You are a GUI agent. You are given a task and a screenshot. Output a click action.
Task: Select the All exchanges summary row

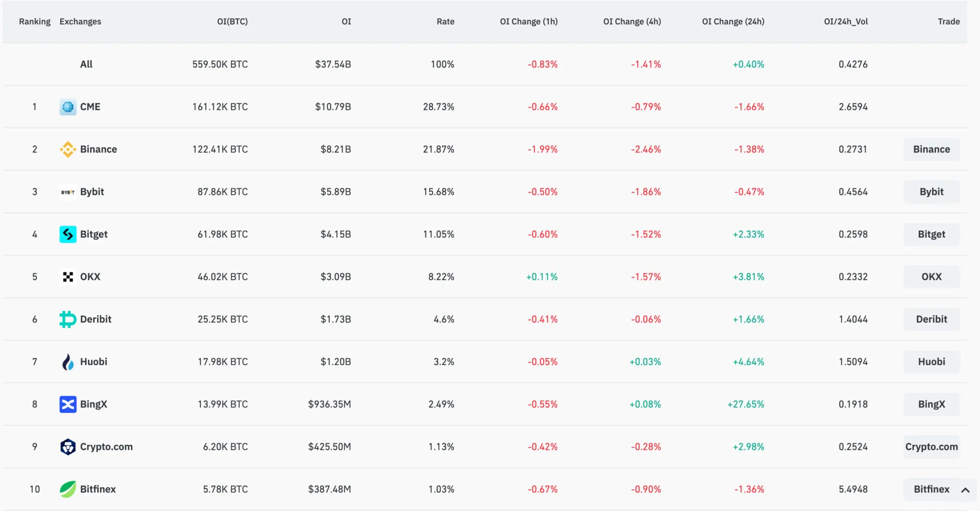point(86,64)
